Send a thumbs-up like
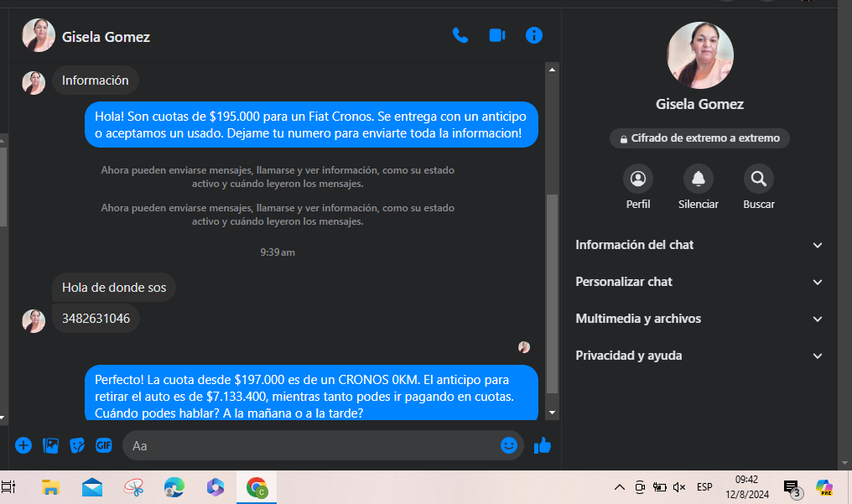Image resolution: width=852 pixels, height=504 pixels. (x=543, y=445)
